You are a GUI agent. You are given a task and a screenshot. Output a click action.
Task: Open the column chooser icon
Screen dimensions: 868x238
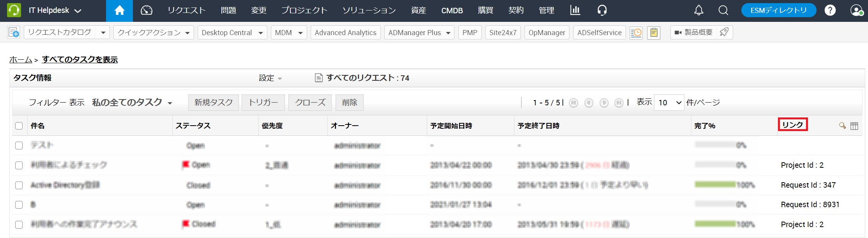(x=854, y=126)
